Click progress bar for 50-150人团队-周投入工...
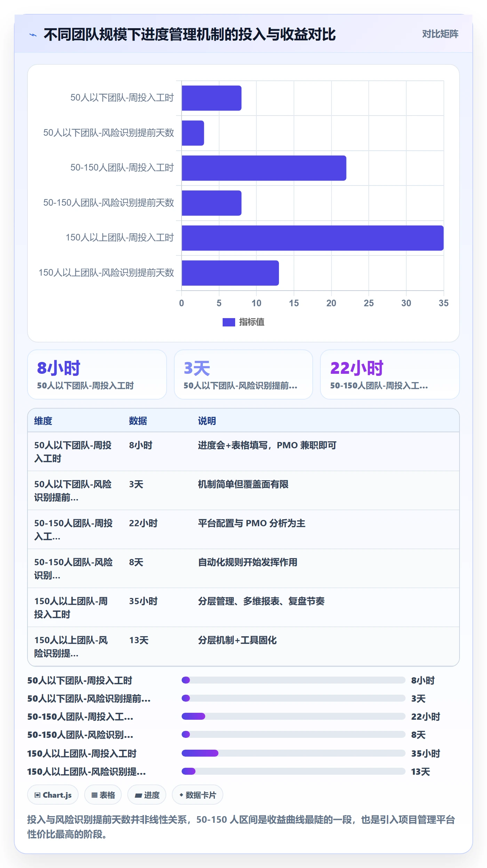Screen dimensions: 487x868 (x=294, y=716)
